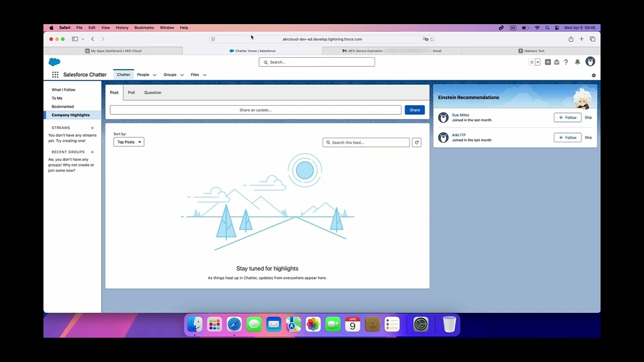Open a new Safari tab

click(x=582, y=39)
